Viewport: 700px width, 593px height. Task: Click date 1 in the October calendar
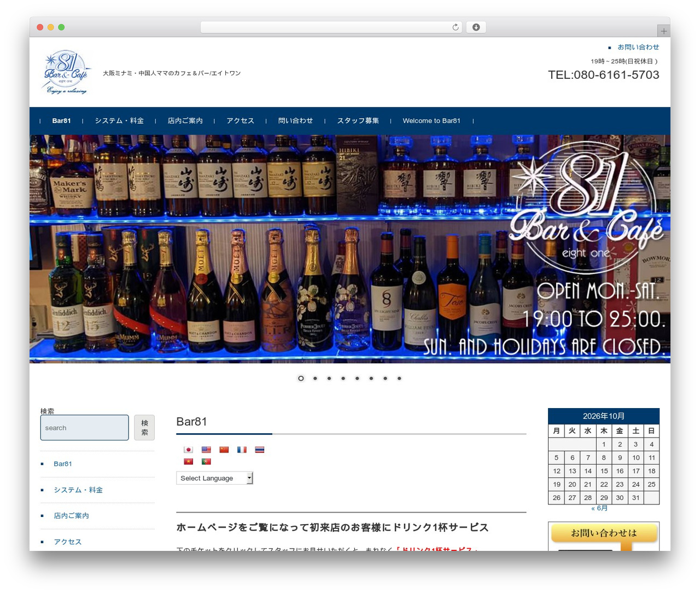click(604, 444)
